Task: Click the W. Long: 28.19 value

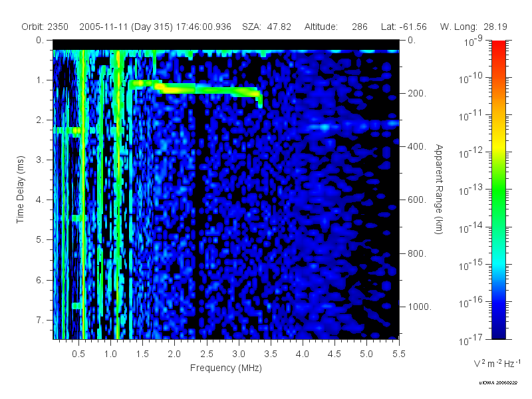Action: (473, 27)
